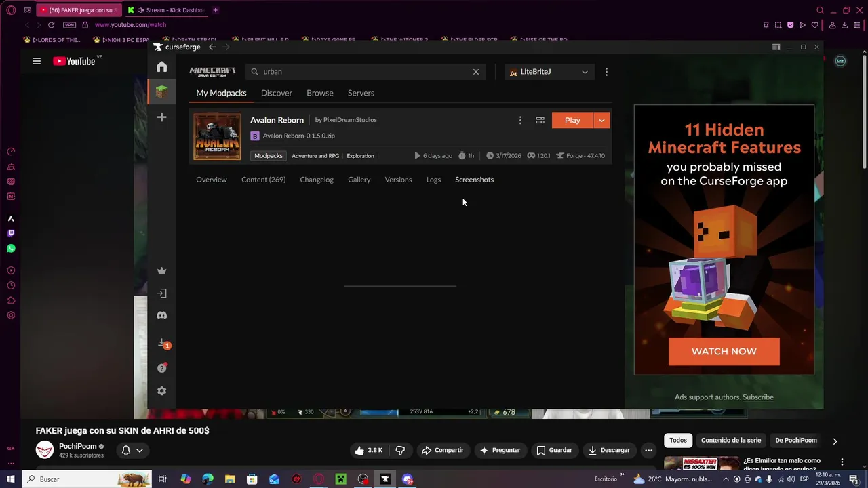Click the Preguntar ask button

point(500,450)
